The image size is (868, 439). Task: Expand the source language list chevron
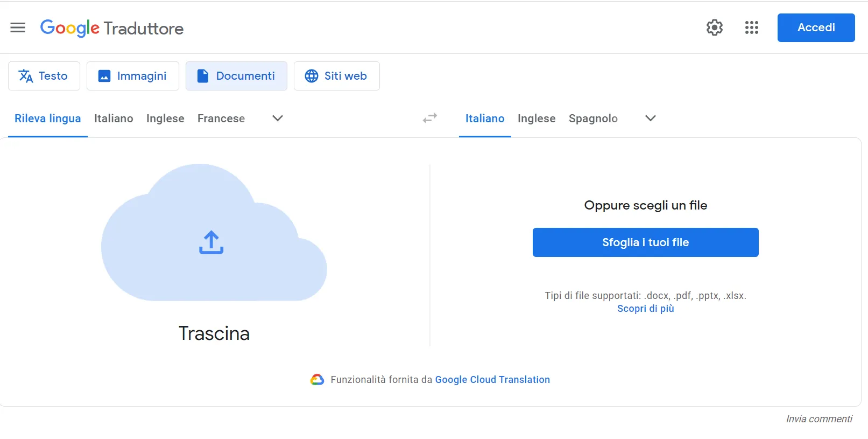[x=278, y=118]
